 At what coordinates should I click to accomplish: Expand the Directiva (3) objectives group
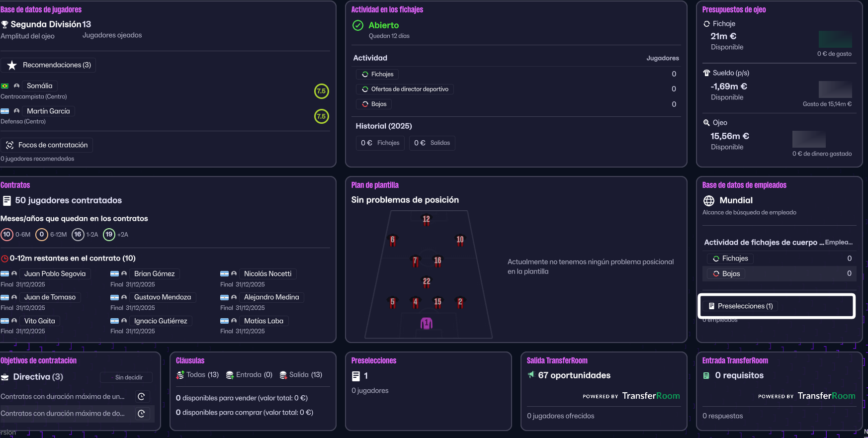[x=38, y=377]
